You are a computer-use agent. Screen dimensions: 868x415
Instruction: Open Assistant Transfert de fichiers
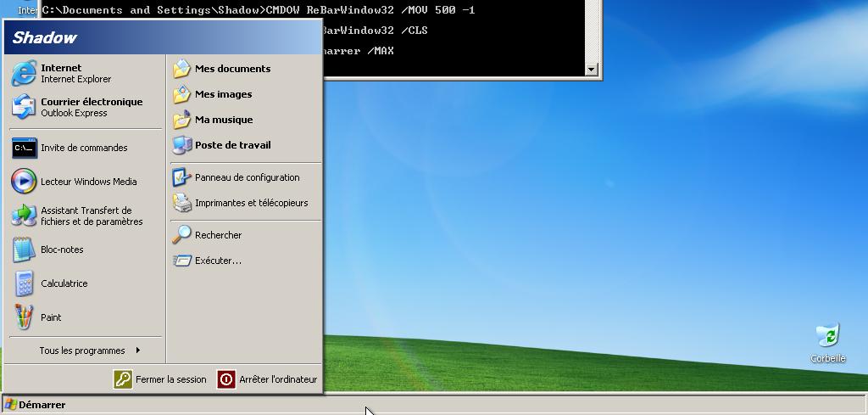coord(91,216)
